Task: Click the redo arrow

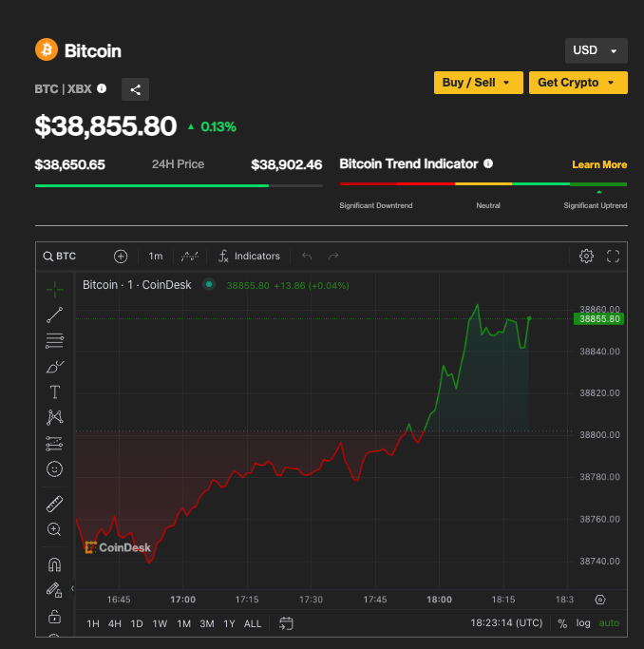Action: point(333,257)
